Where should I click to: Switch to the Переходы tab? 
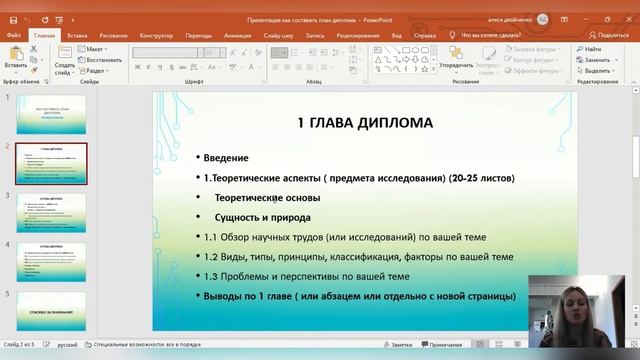[199, 36]
